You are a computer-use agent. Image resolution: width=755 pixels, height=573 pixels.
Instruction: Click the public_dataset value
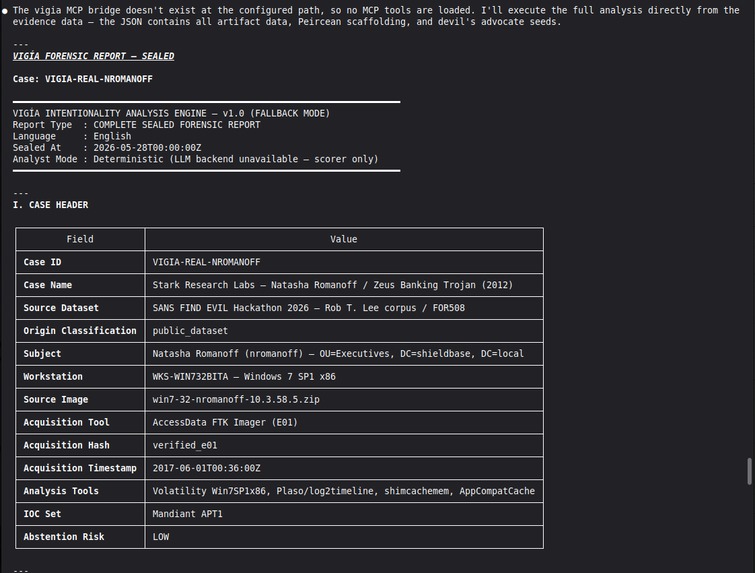point(190,330)
